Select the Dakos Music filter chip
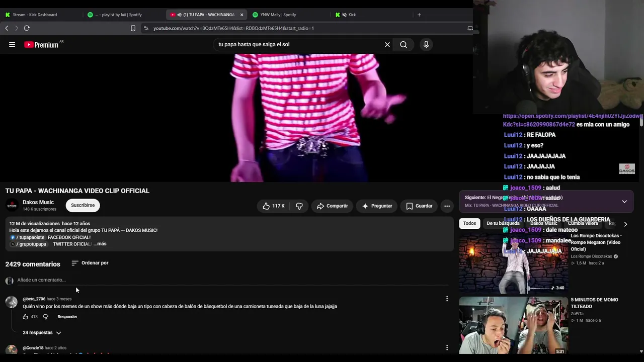The image size is (644, 362). pos(544,223)
